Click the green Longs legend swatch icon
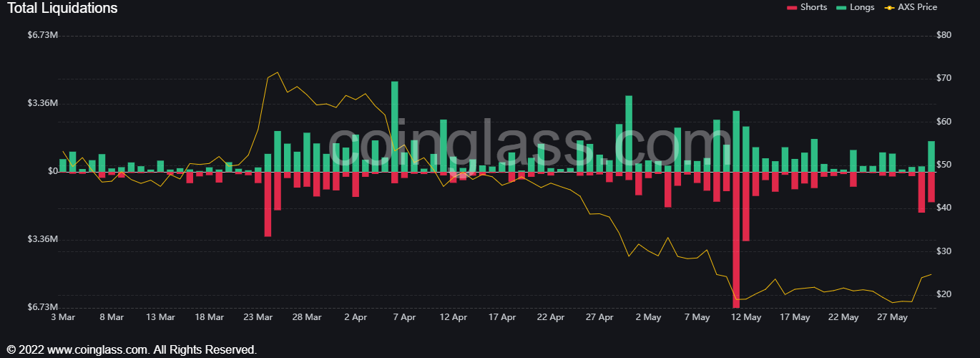Viewport: 980px width, 358px height. pyautogui.click(x=841, y=8)
